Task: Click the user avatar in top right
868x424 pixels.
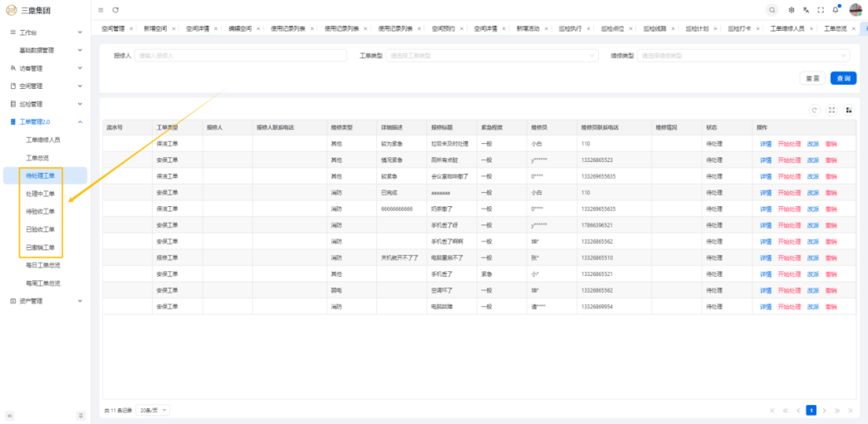Action: pyautogui.click(x=856, y=10)
